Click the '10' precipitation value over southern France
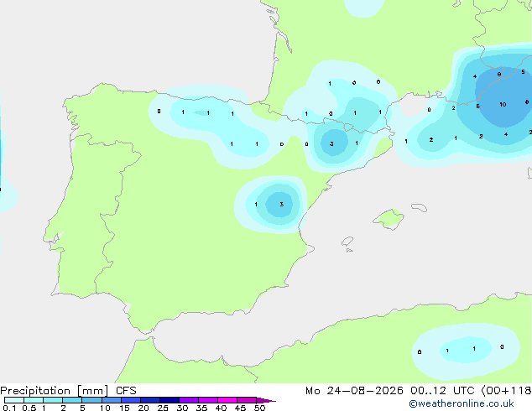 [x=503, y=105]
